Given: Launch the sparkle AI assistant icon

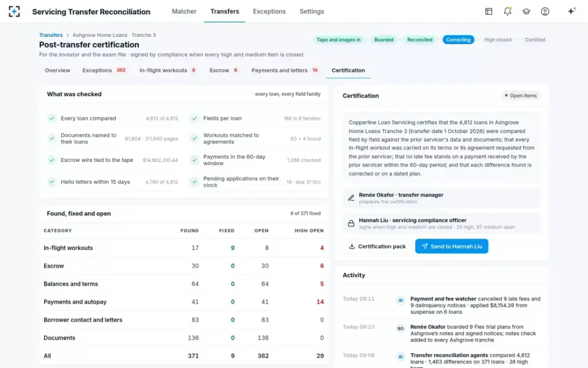Looking at the screenshot, I should 571,11.
